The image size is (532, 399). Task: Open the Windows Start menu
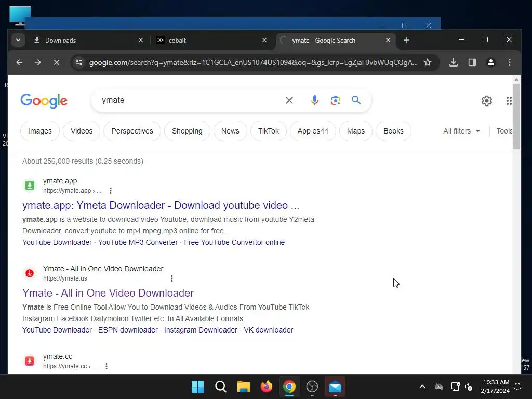point(197,387)
